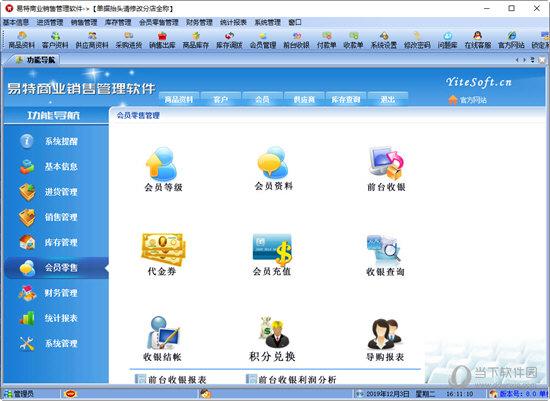
Task: Open the 代金券 module icon
Action: (x=162, y=254)
